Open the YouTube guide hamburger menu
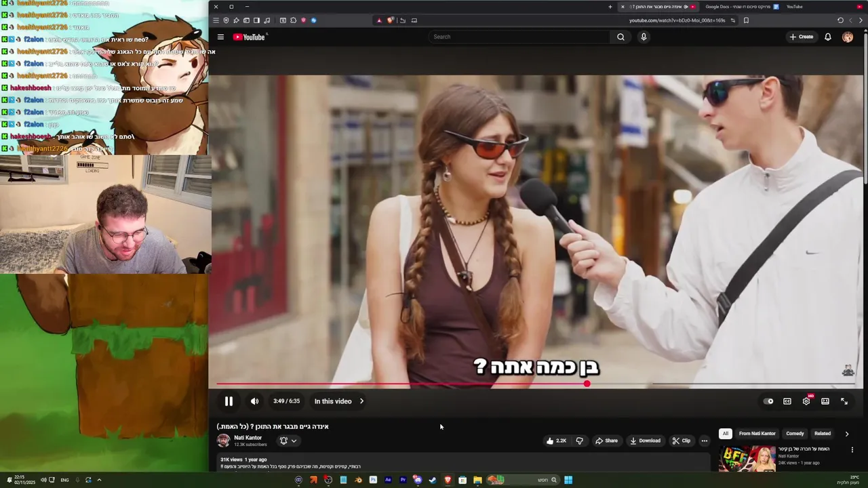Viewport: 868px width, 488px height. pos(220,37)
